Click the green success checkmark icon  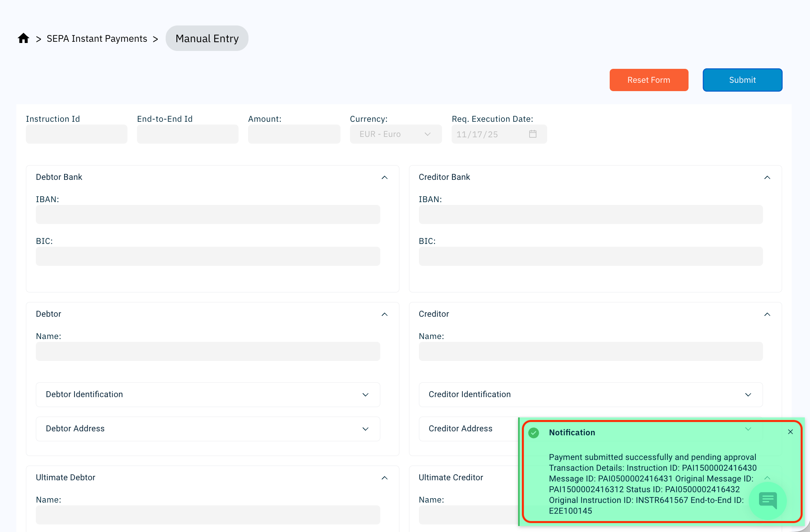tap(534, 433)
